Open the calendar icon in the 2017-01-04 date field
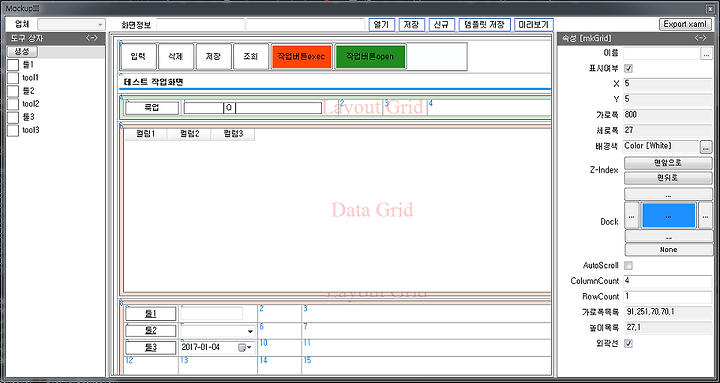Viewport: 720px width, 383px height. tap(242, 348)
